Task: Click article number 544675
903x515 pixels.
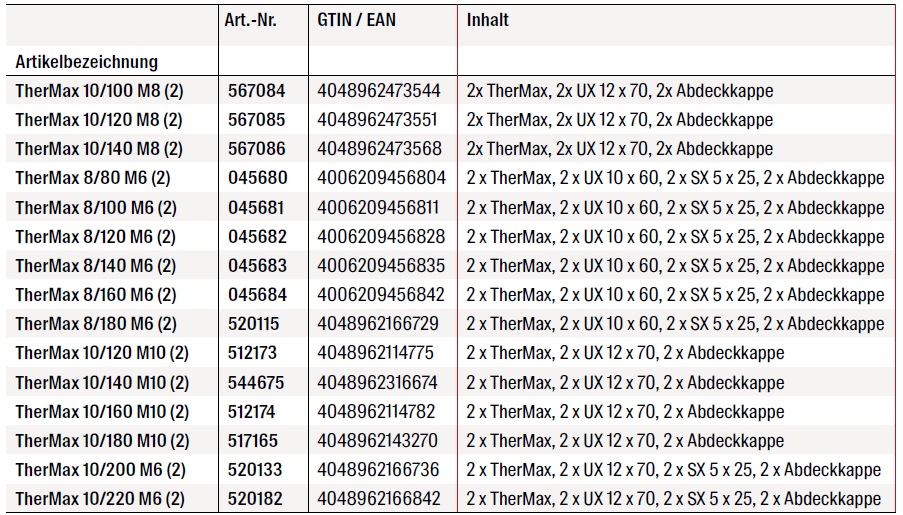Action: point(256,383)
